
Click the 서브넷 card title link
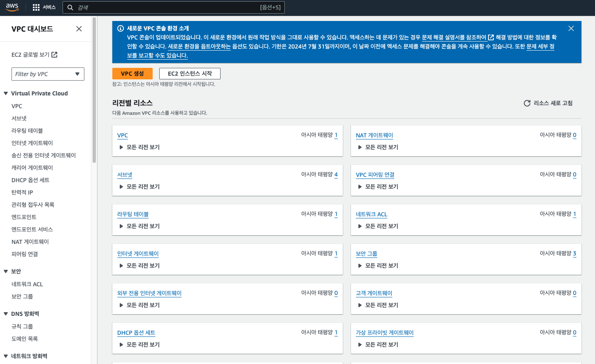(125, 175)
